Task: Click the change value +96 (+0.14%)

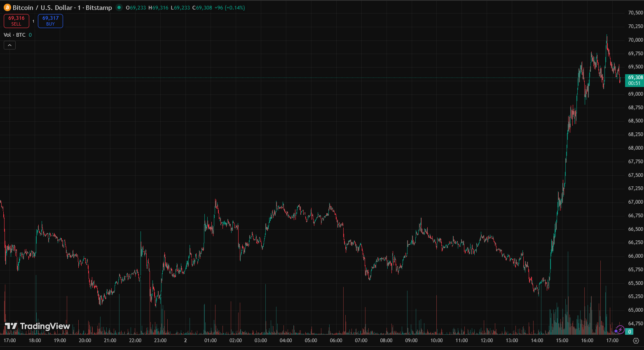Action: pos(230,8)
